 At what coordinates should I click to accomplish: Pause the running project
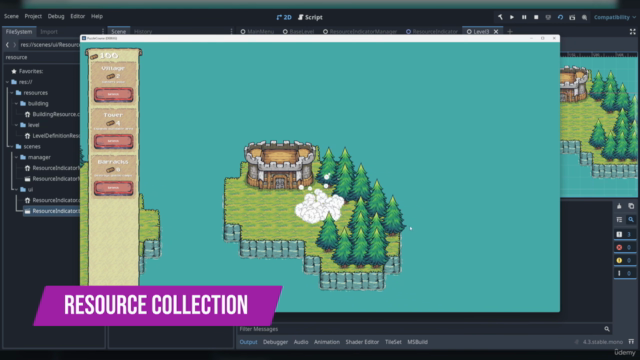coord(524,17)
